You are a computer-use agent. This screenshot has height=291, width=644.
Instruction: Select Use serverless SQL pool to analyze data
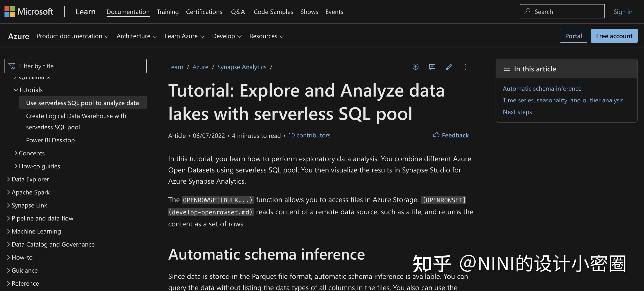pos(83,103)
